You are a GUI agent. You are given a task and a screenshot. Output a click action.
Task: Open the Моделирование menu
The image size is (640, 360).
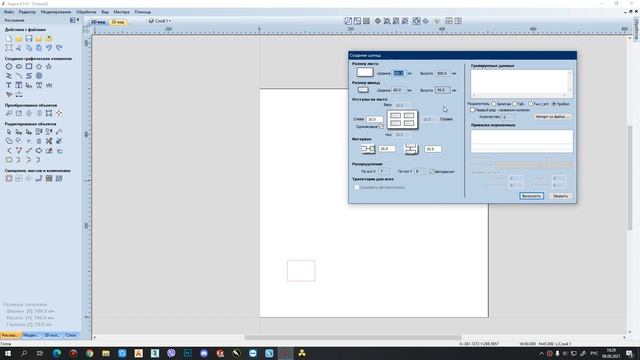coord(56,12)
